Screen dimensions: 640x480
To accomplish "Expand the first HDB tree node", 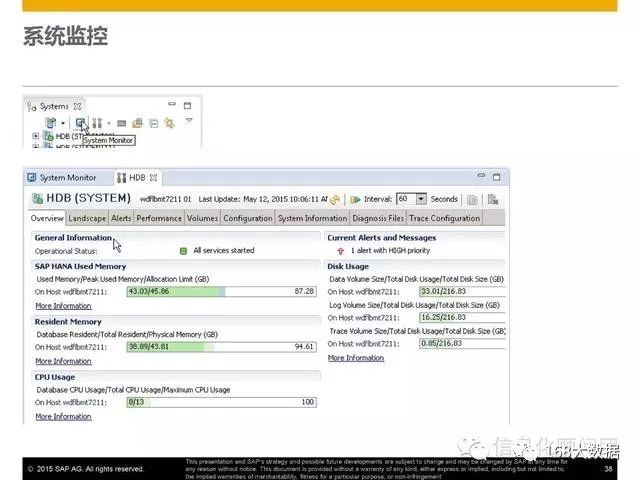I will click(36, 136).
